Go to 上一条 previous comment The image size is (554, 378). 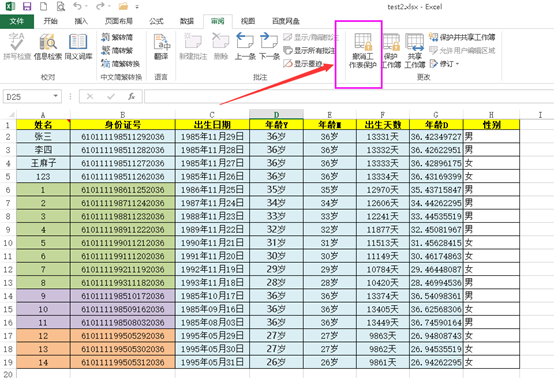(245, 46)
